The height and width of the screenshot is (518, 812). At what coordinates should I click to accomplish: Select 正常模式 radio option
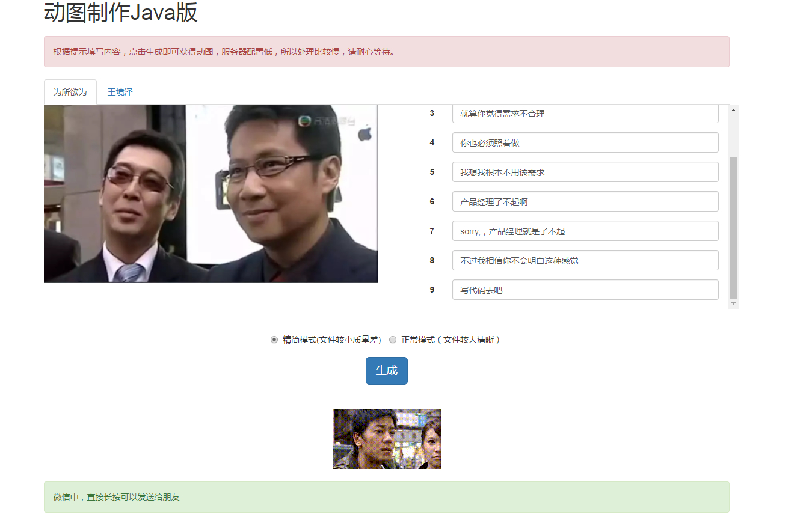pyautogui.click(x=393, y=340)
